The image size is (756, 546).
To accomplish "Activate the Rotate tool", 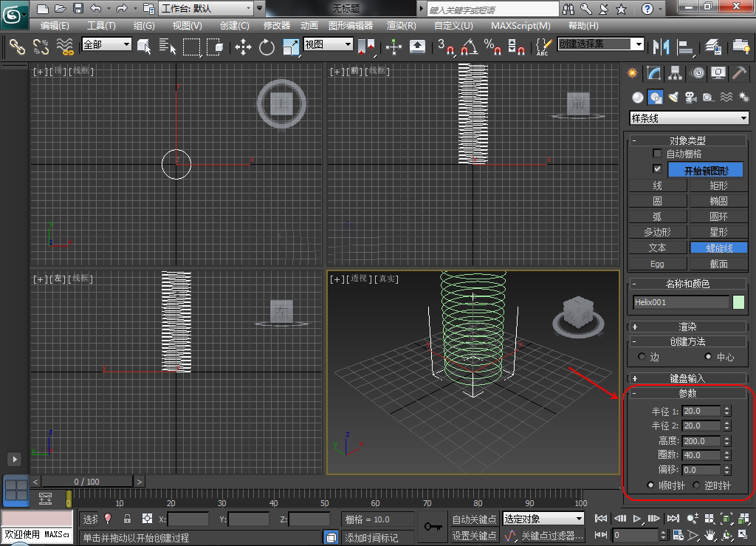I will 267,47.
